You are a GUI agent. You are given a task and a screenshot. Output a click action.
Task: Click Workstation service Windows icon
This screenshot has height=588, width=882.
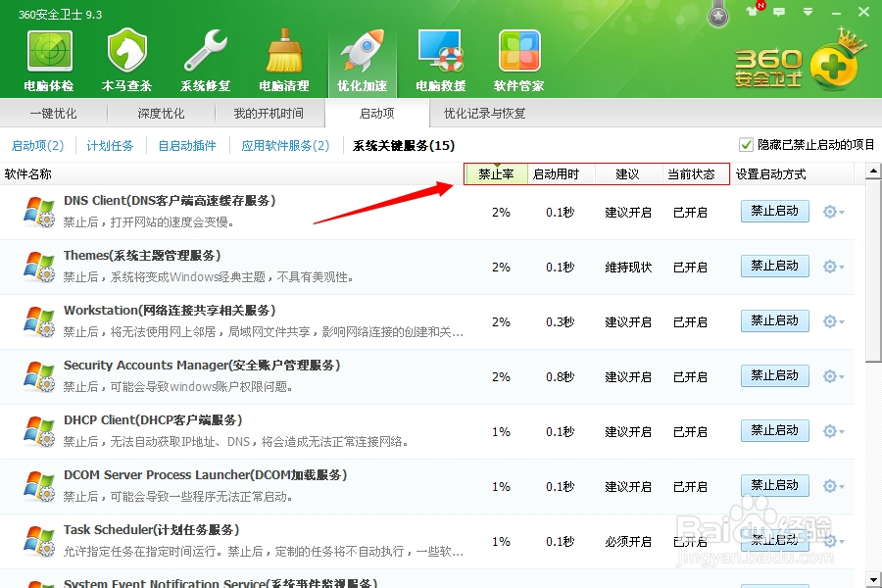[x=39, y=321]
